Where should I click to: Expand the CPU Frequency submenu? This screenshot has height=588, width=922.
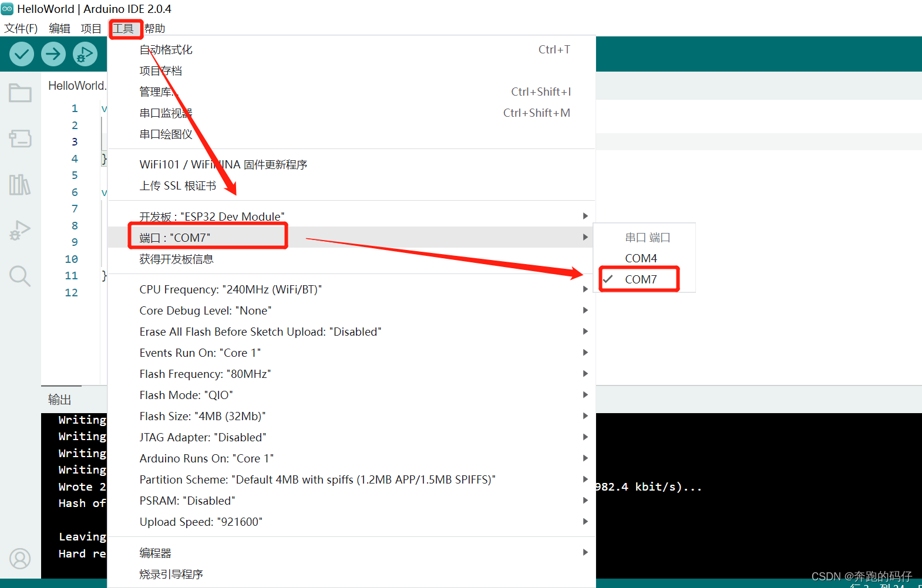351,289
